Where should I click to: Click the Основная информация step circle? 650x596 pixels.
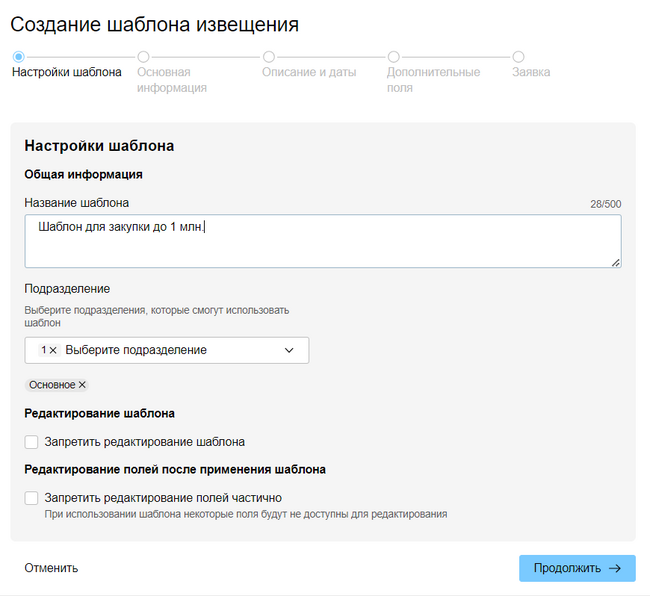(x=143, y=57)
